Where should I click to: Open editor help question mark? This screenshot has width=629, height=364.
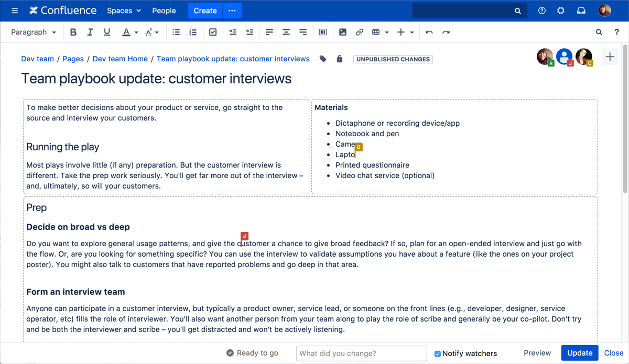[x=617, y=32]
